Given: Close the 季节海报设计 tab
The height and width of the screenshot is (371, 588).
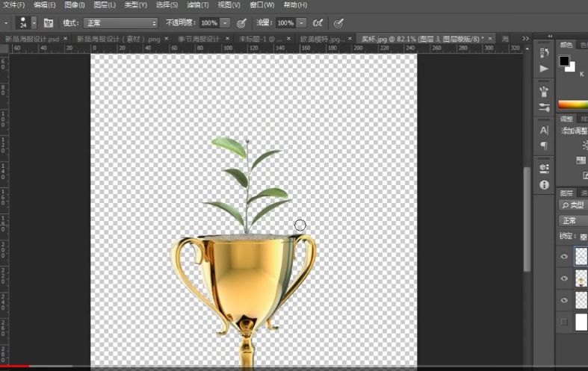Looking at the screenshot, I should [x=227, y=39].
